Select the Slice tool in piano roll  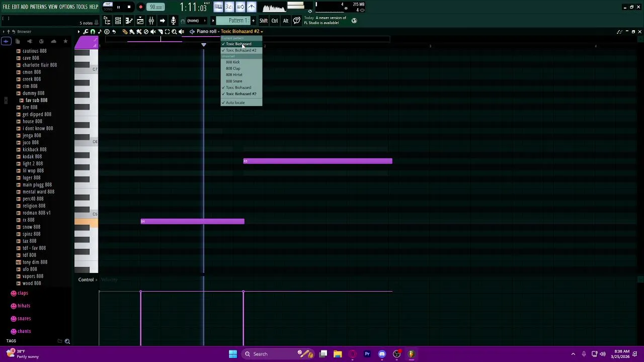[x=160, y=31]
